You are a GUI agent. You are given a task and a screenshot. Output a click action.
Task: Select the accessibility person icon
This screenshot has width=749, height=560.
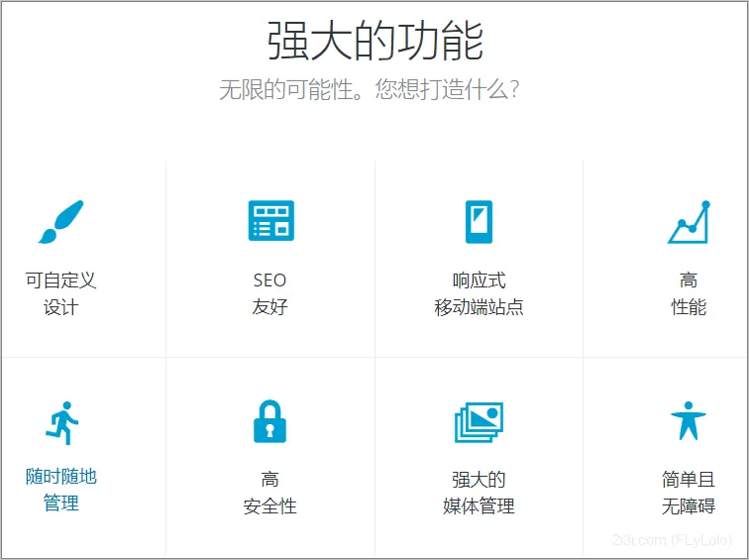click(688, 420)
